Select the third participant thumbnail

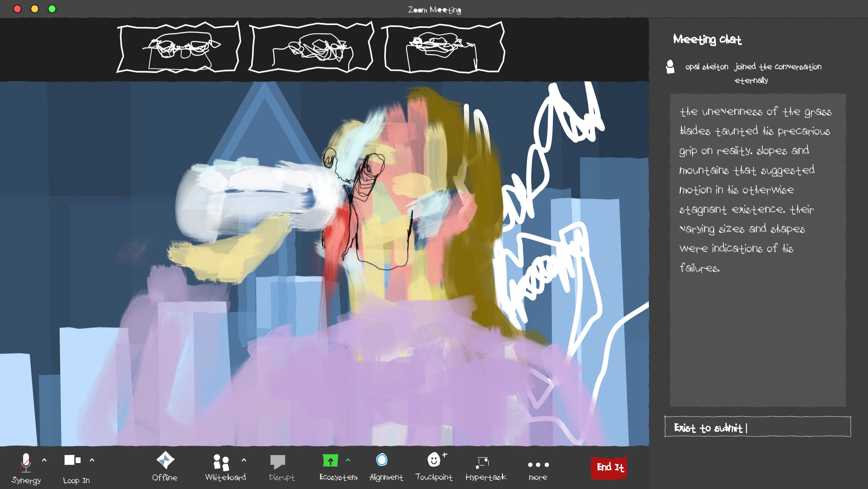[444, 48]
